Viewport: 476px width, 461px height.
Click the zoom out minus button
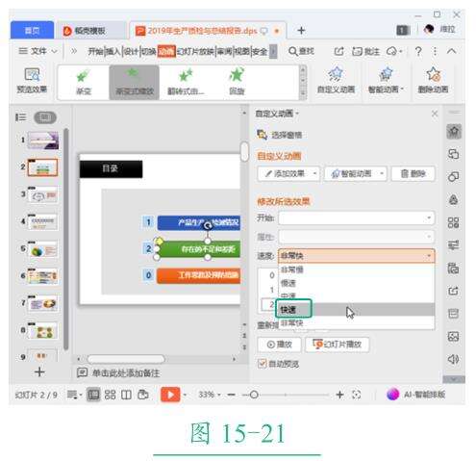(231, 395)
